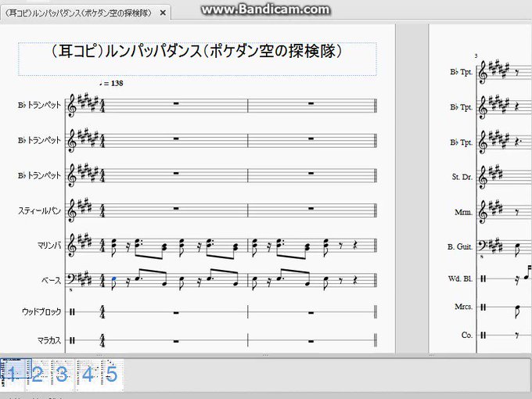Select the treble clef on the steel pan staff

pyautogui.click(x=72, y=211)
